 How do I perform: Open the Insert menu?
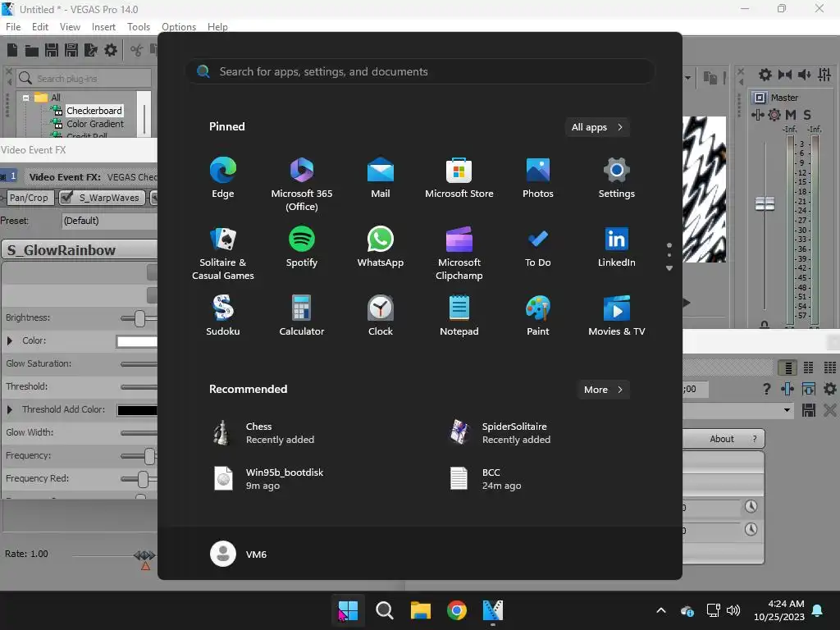pos(103,27)
